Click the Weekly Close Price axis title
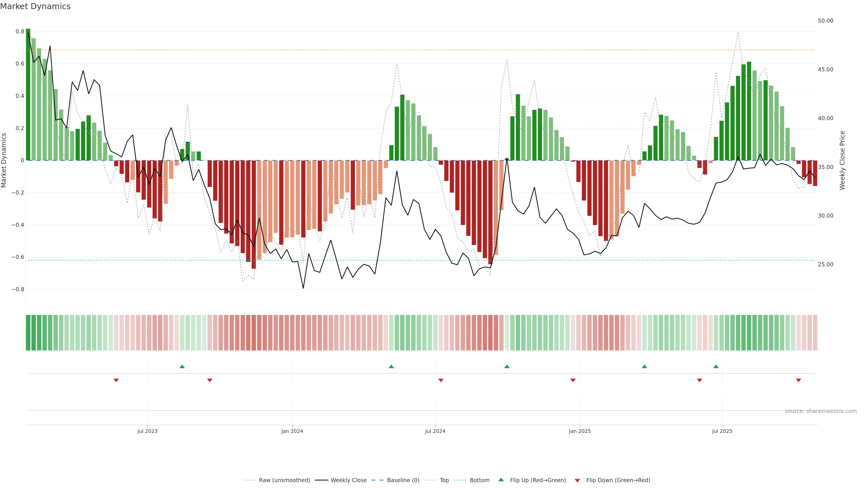The width and height of the screenshot is (868, 488). click(x=842, y=160)
